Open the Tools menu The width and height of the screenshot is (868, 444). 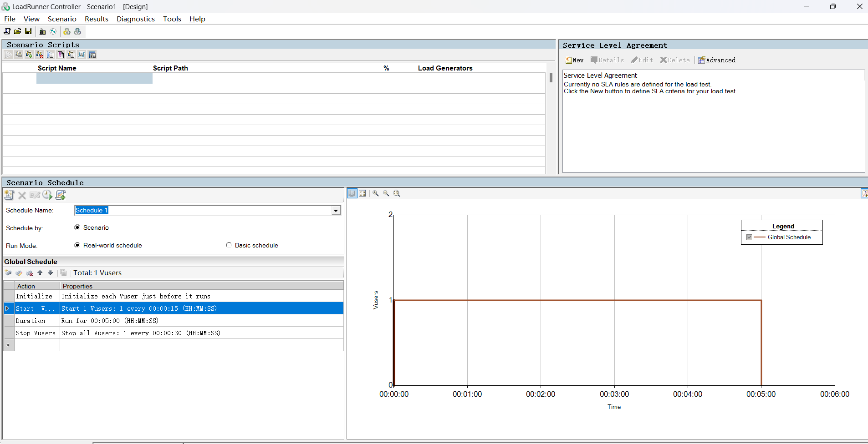[172, 19]
